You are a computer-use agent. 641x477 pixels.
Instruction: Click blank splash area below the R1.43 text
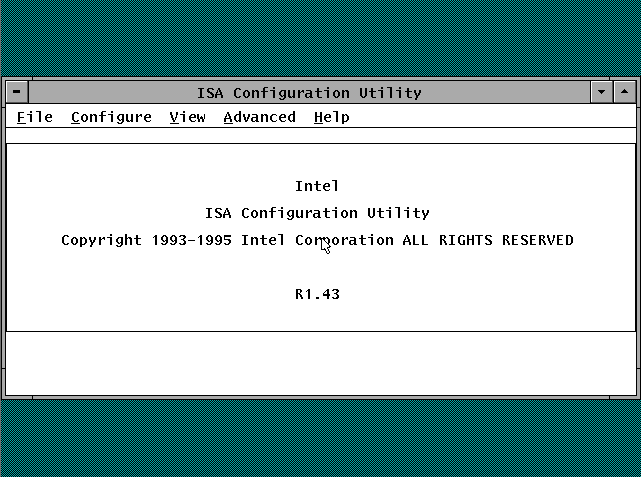point(317,317)
